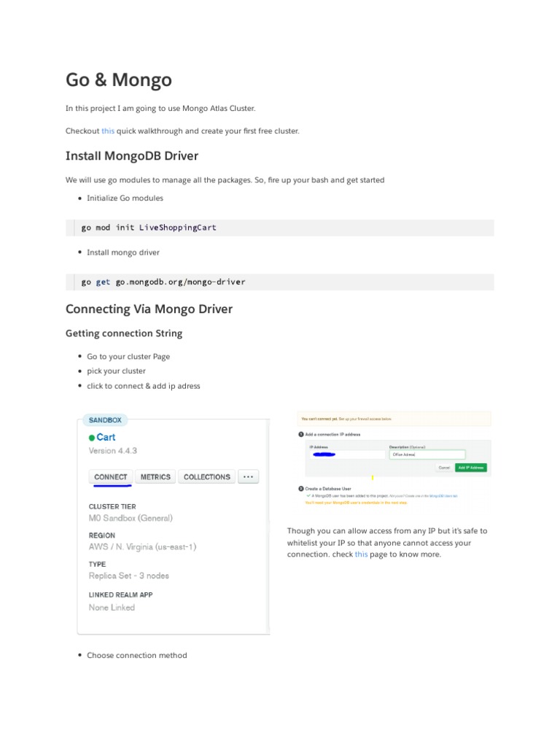The width and height of the screenshot is (560, 747).
Task: Click the 'go get' mongo-driver code block
Action: pos(280,282)
